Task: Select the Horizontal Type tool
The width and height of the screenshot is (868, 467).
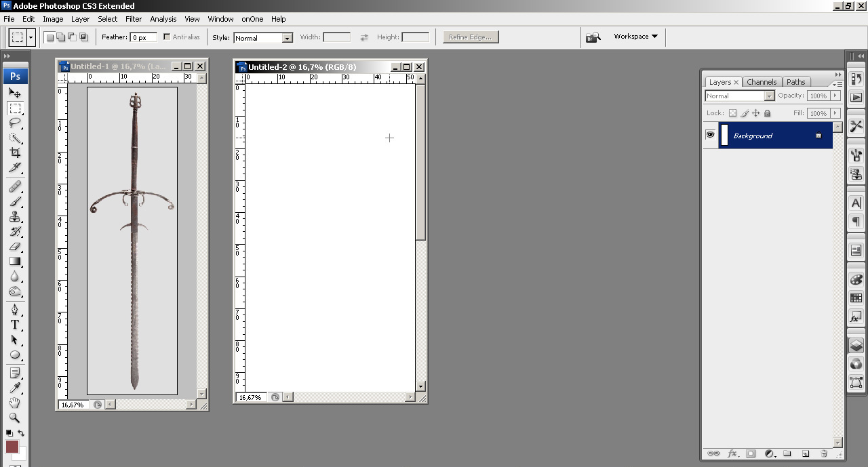Action: pyautogui.click(x=14, y=325)
